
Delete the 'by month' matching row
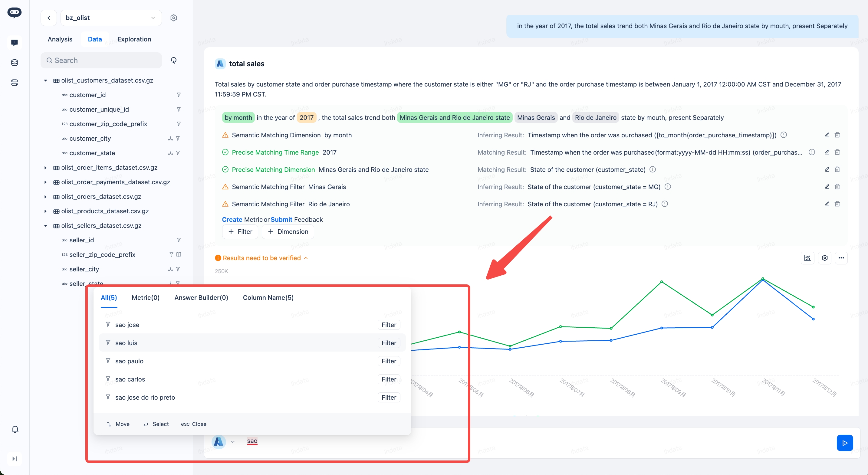pyautogui.click(x=837, y=135)
